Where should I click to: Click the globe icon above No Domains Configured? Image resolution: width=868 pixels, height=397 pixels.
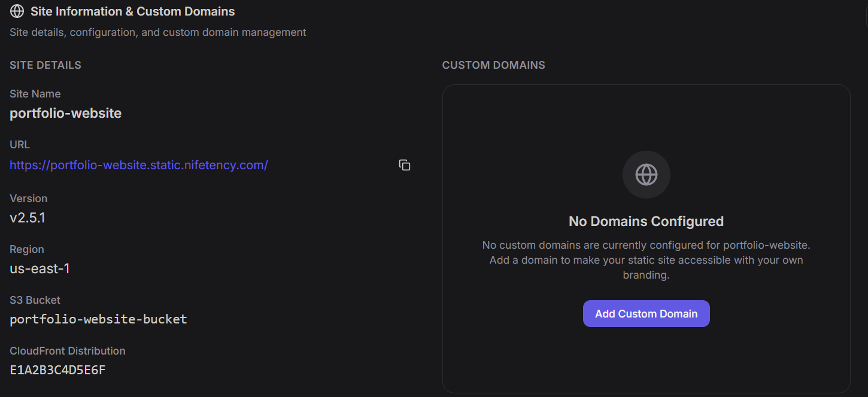647,175
